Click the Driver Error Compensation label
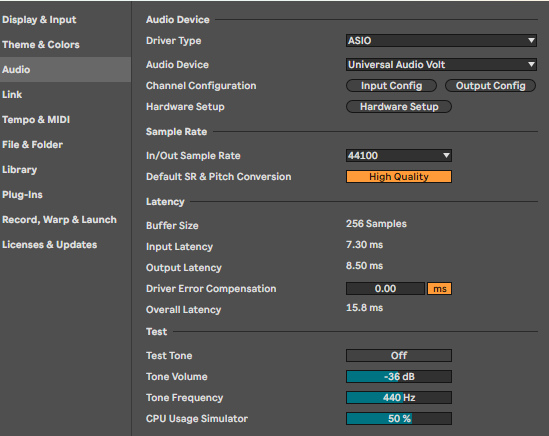549x436 pixels. [x=211, y=289]
